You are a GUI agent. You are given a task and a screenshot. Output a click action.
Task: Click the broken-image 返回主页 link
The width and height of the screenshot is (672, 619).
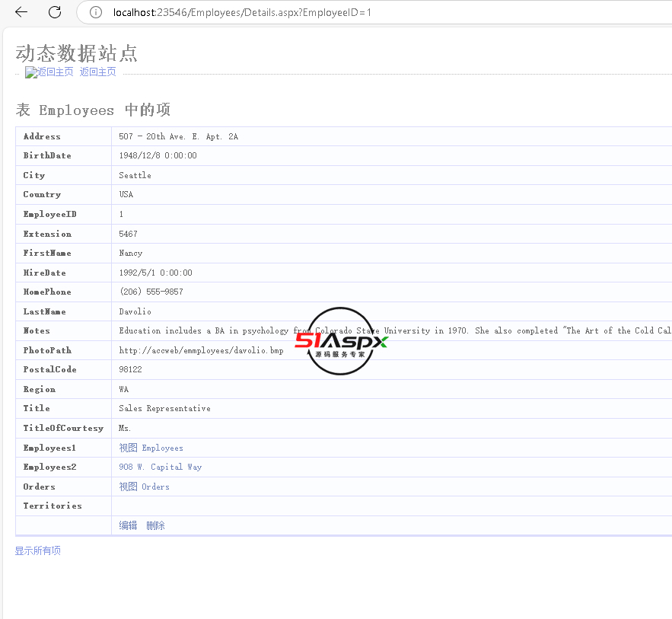click(x=49, y=72)
